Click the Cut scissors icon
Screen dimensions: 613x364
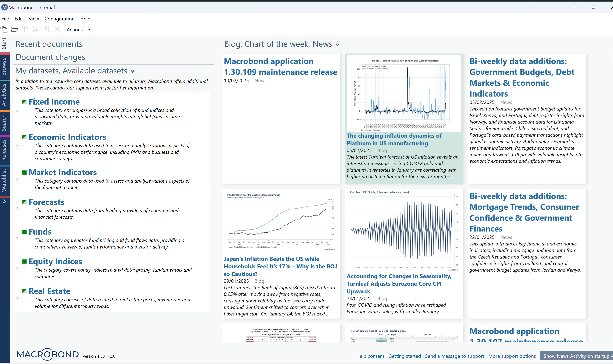point(36,29)
